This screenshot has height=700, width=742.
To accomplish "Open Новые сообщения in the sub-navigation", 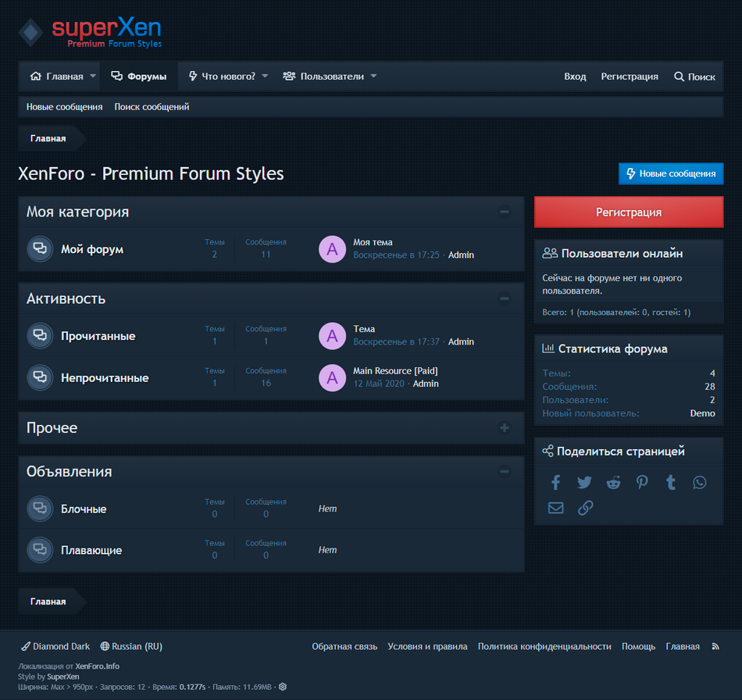I will [64, 107].
